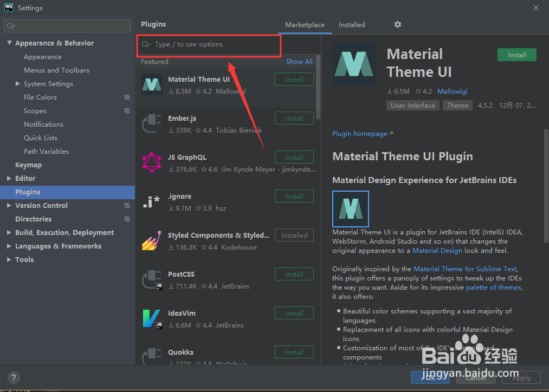Click the help question mark button
Viewport: 549px width, 392px height.
14,377
